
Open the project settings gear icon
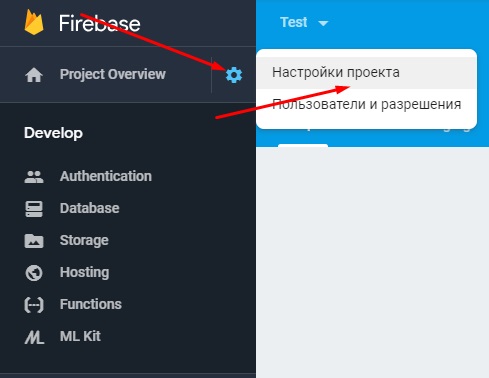[234, 75]
